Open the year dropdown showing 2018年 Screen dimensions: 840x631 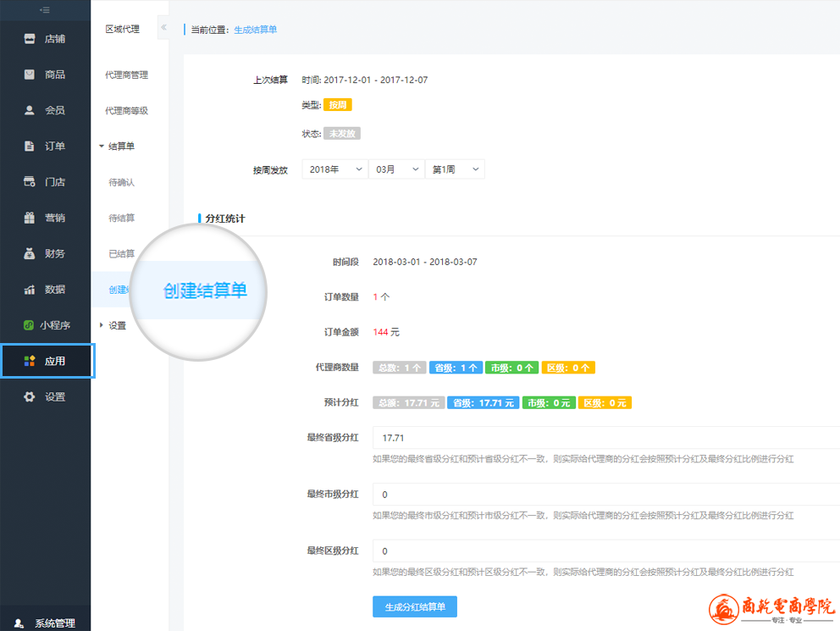tap(334, 169)
